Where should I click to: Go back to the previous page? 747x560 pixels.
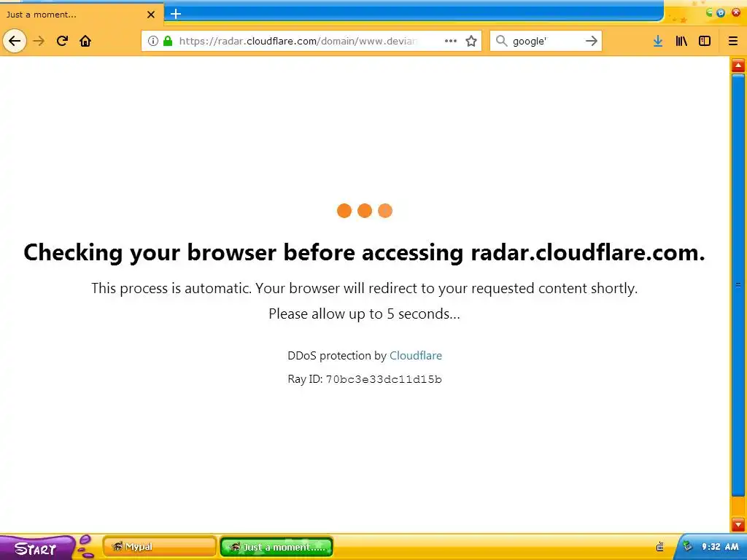pyautogui.click(x=15, y=41)
